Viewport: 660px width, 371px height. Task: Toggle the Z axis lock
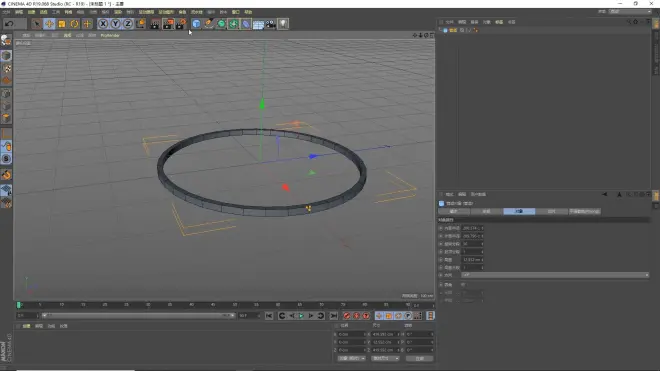pos(128,24)
